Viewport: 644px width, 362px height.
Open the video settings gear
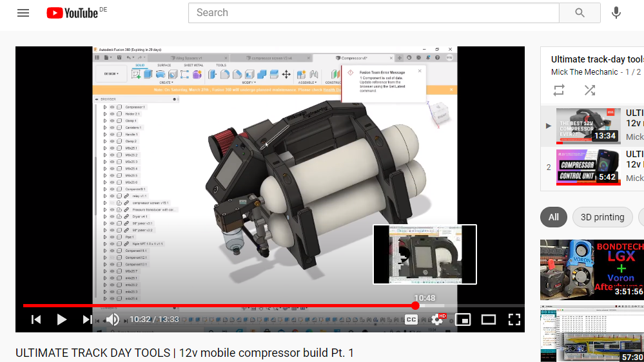(437, 319)
